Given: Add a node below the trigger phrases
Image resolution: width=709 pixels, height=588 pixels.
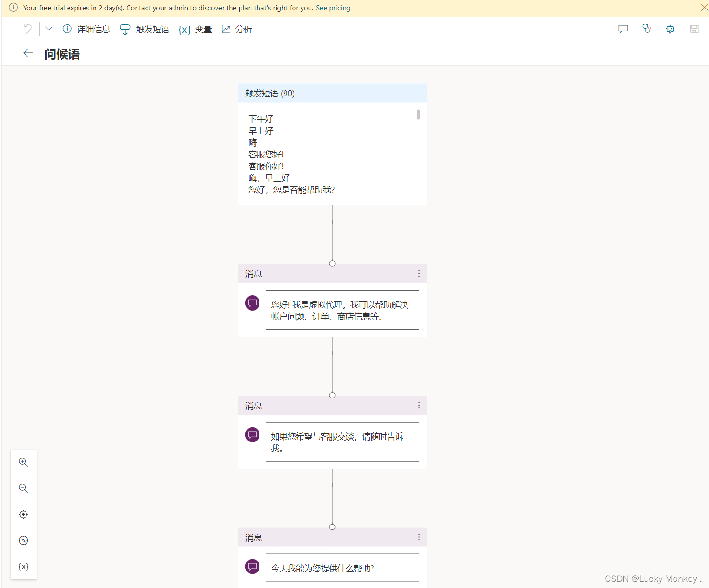Looking at the screenshot, I should [x=332, y=222].
